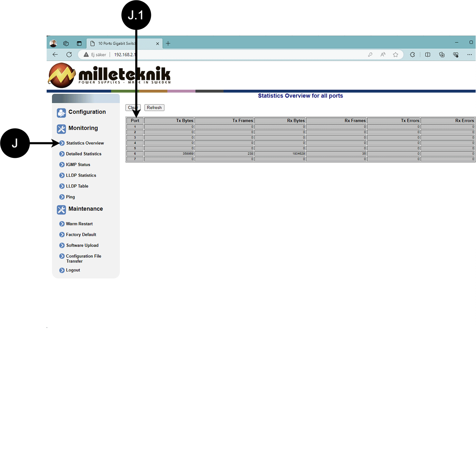476x465 pixels.
Task: Select Ping under Monitoring
Action: pyautogui.click(x=70, y=197)
